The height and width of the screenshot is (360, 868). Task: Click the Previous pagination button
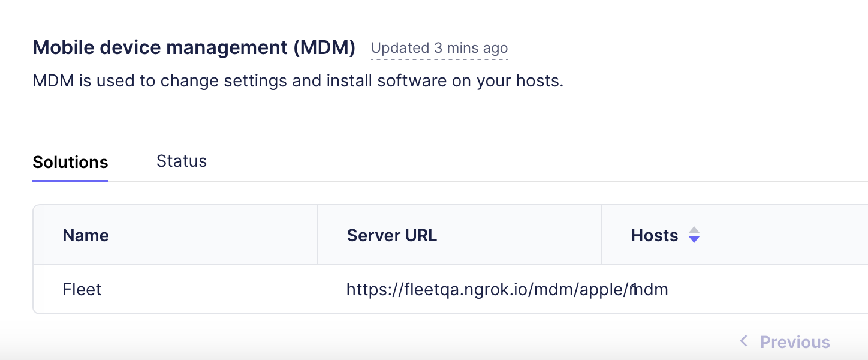coord(795,341)
